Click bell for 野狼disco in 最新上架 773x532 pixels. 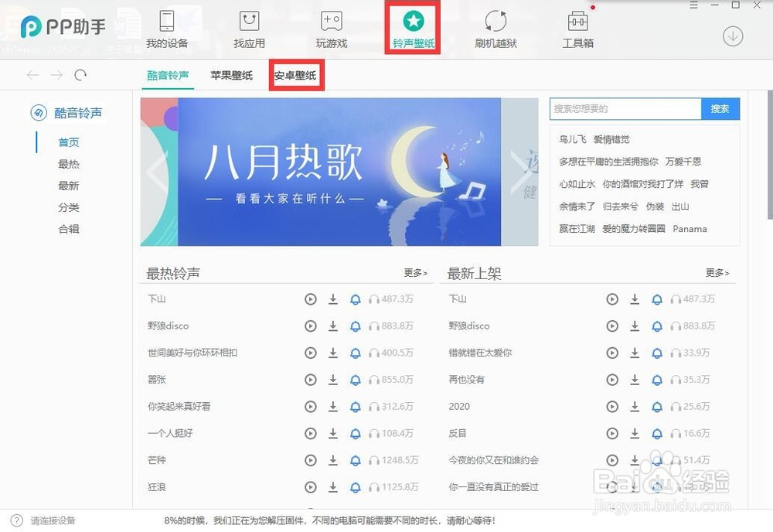coord(656,326)
